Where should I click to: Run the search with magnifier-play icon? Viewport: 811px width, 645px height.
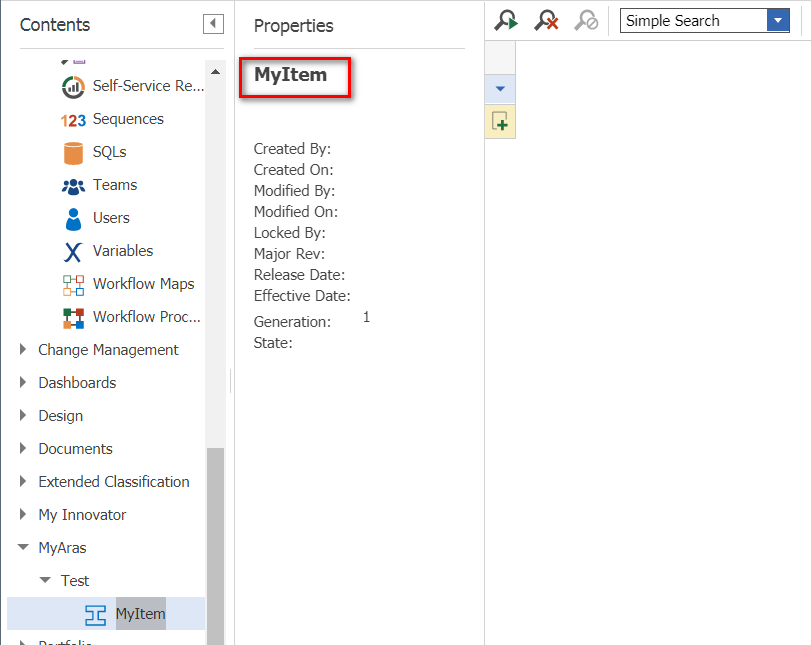[x=506, y=21]
